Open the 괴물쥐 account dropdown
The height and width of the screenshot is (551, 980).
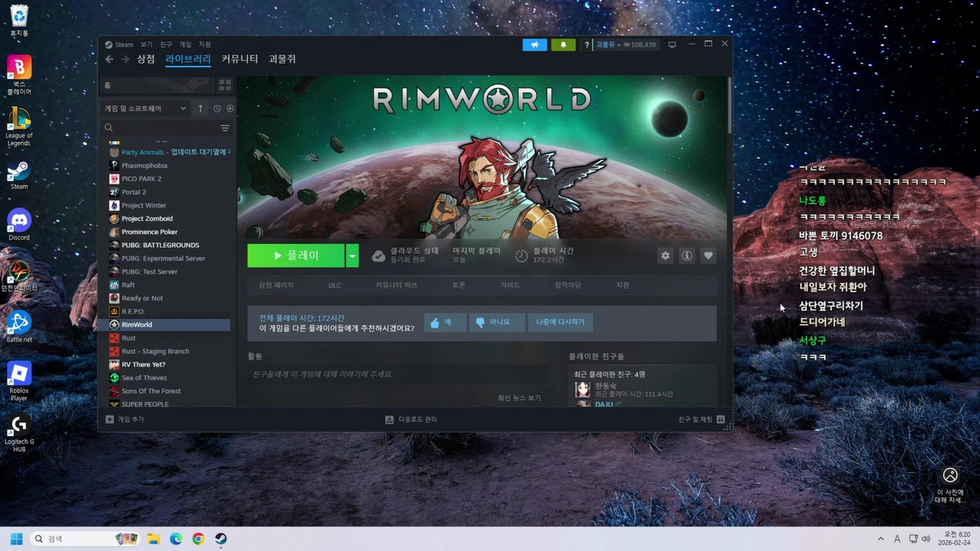pyautogui.click(x=608, y=45)
